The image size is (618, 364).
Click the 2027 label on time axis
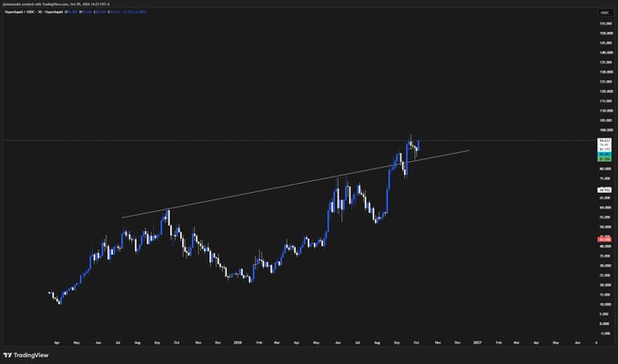477,343
